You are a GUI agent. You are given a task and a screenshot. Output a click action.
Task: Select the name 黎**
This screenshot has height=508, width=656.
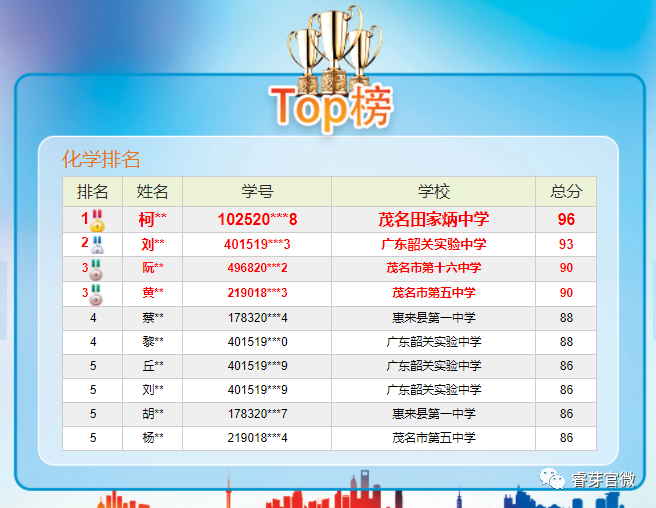tap(153, 341)
